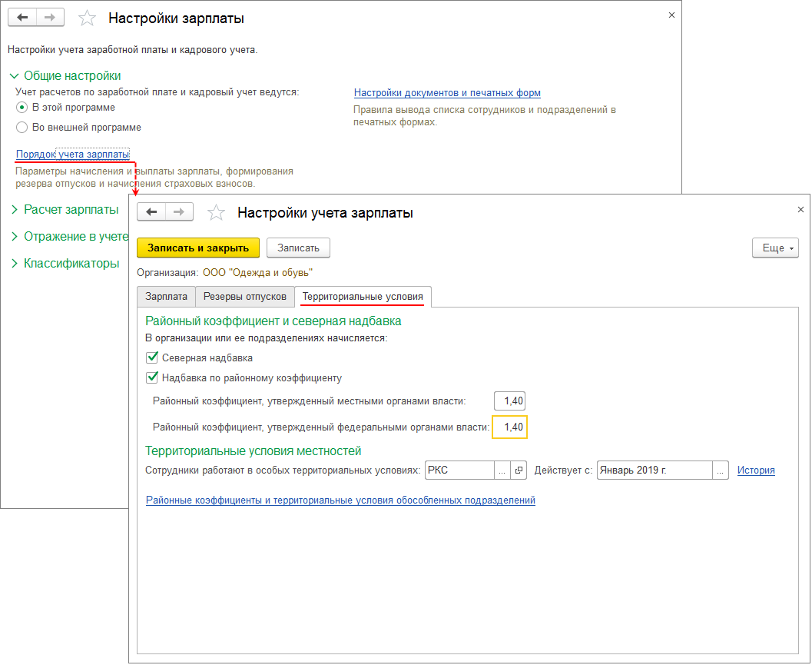Open the Еще dropdown menu
Image resolution: width=812 pixels, height=665 pixels.
click(x=775, y=248)
